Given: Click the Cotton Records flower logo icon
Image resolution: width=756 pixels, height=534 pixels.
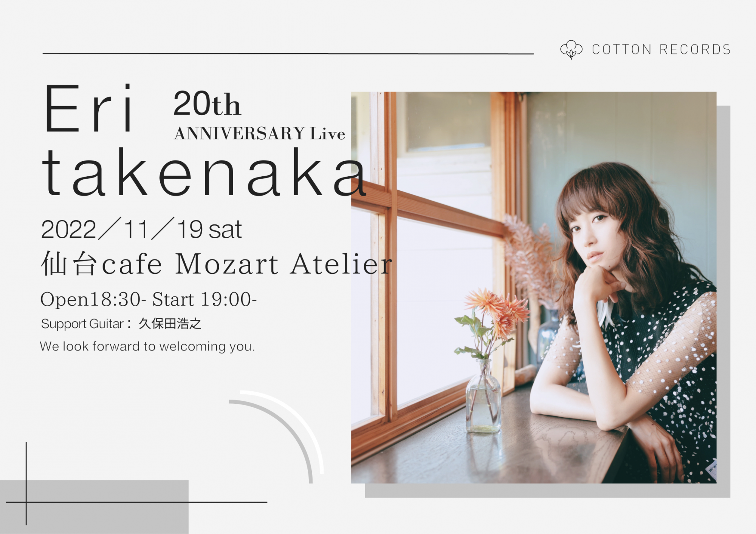Looking at the screenshot, I should point(571,50).
